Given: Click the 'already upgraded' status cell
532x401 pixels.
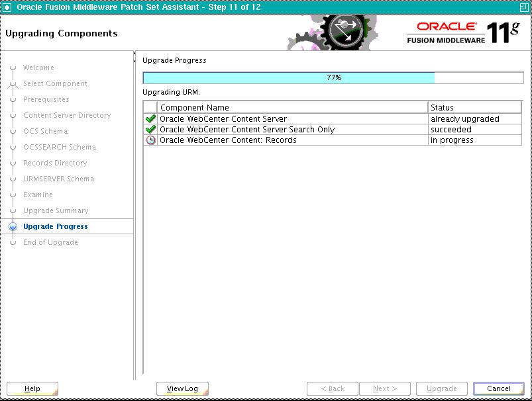Looking at the screenshot, I should (x=474, y=119).
